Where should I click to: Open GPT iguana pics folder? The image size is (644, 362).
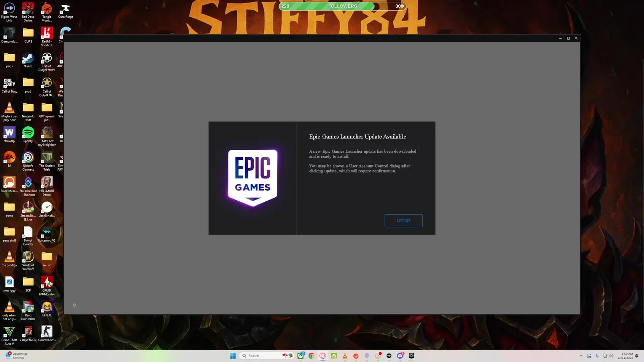(x=47, y=112)
